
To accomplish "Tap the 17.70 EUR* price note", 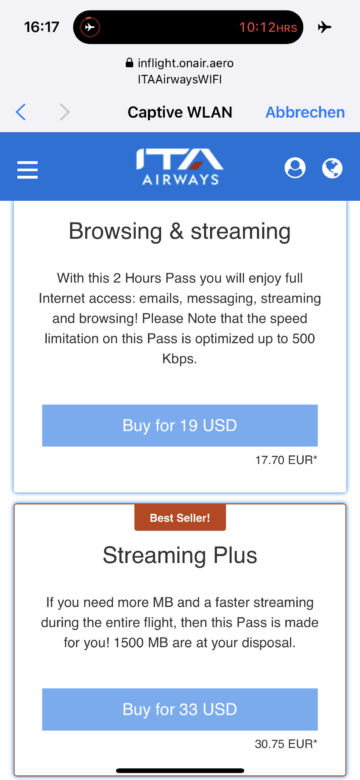I will click(286, 460).
